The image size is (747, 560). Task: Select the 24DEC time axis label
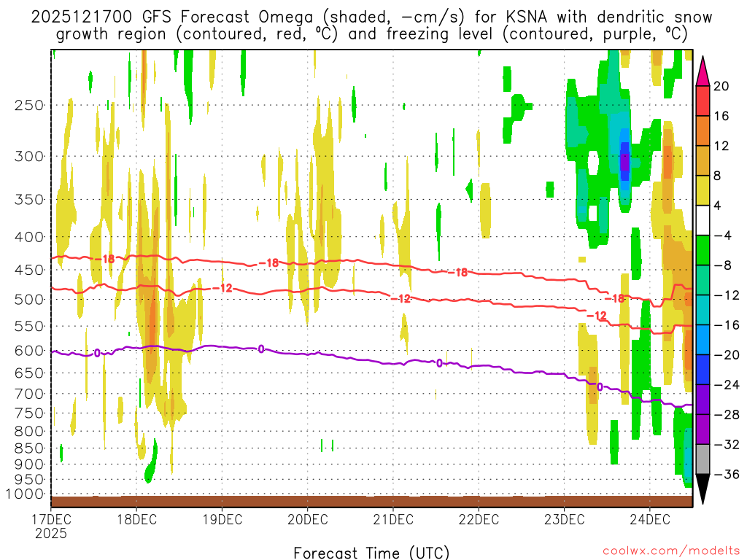click(x=649, y=519)
